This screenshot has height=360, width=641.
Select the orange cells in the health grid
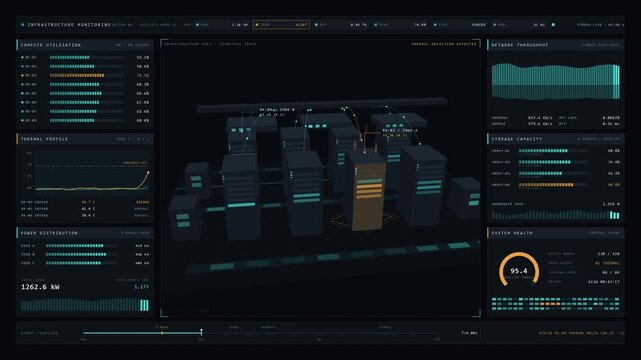pyautogui.click(x=550, y=304)
